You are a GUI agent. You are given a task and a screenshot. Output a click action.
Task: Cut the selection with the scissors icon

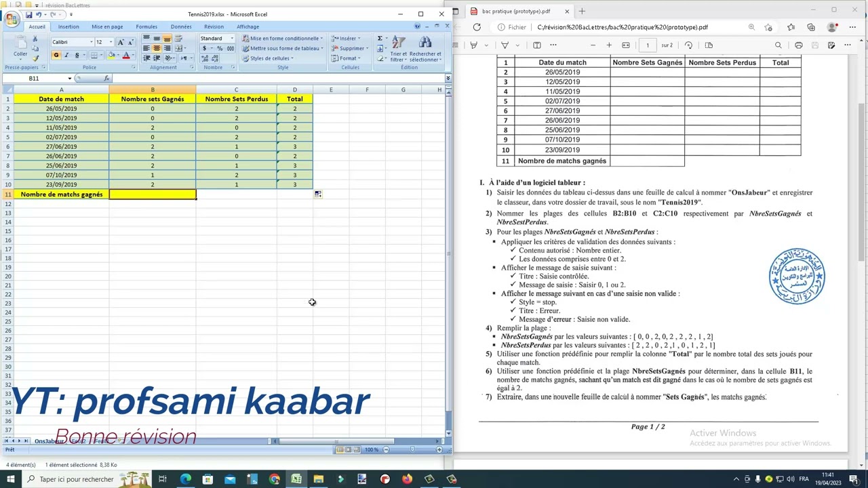36,39
